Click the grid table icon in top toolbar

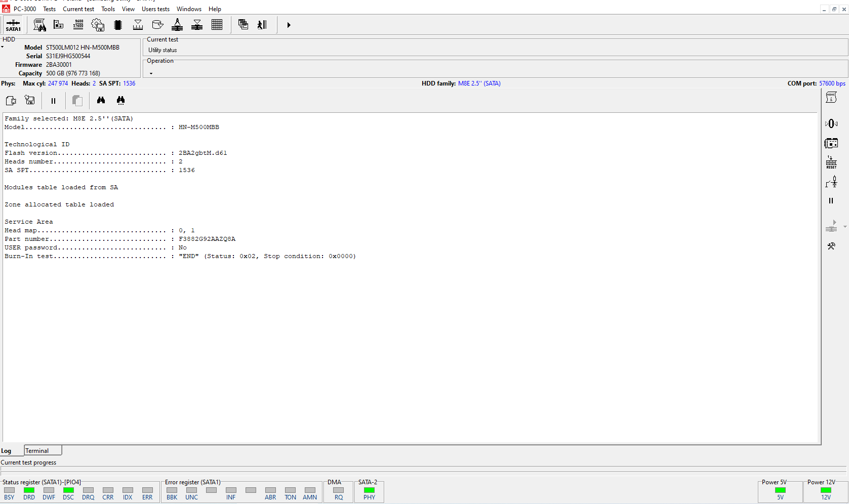click(217, 25)
